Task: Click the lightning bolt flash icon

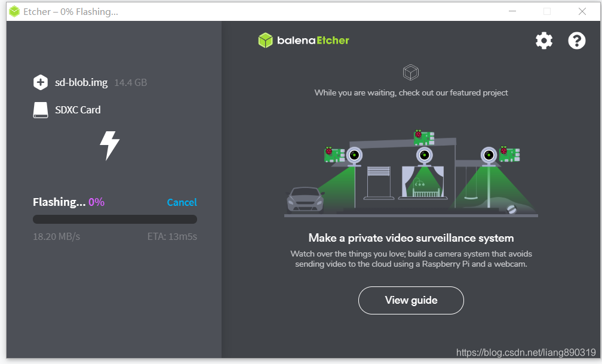Action: [x=110, y=146]
